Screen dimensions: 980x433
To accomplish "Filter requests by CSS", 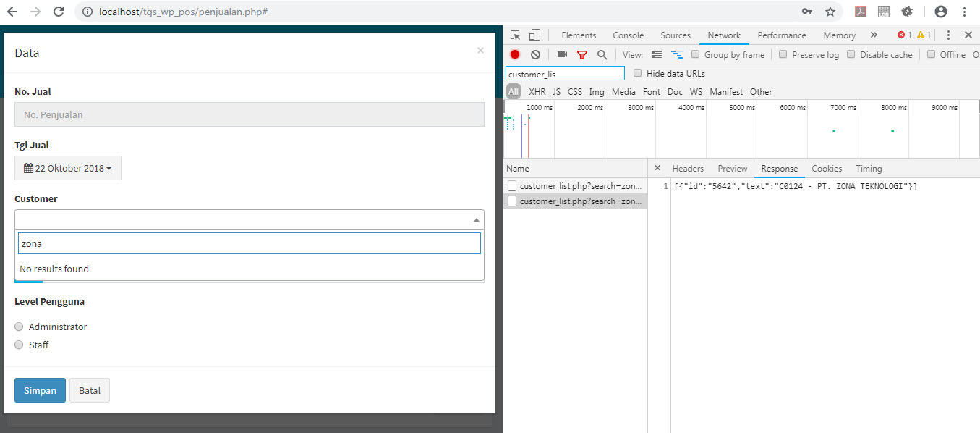I will 575,92.
